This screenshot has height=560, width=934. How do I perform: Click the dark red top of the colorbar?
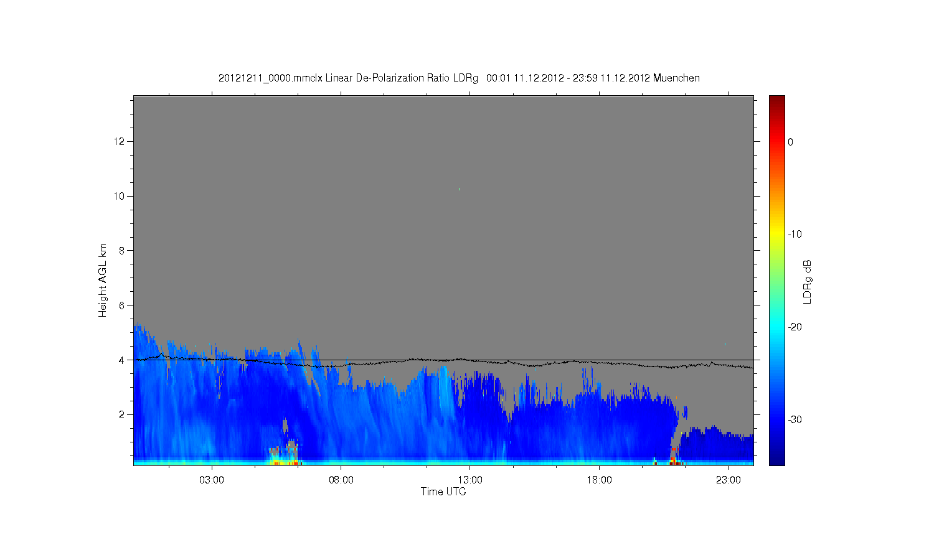coord(777,100)
